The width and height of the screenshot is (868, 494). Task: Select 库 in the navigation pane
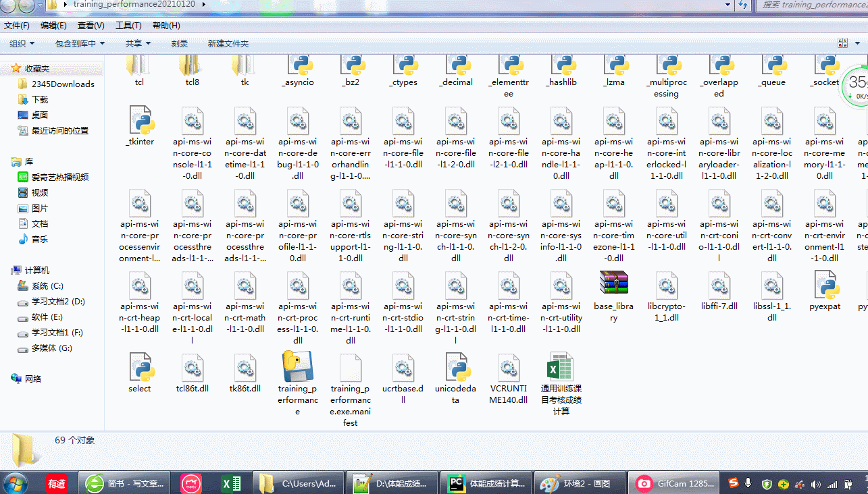29,162
